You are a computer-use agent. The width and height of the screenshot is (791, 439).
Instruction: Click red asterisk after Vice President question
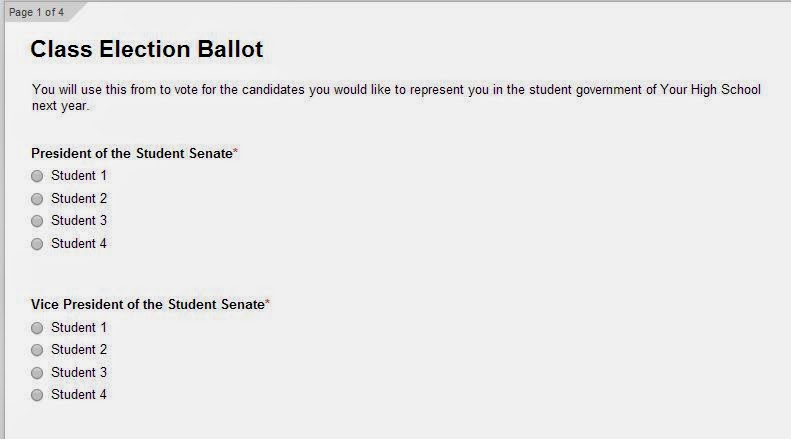click(267, 303)
